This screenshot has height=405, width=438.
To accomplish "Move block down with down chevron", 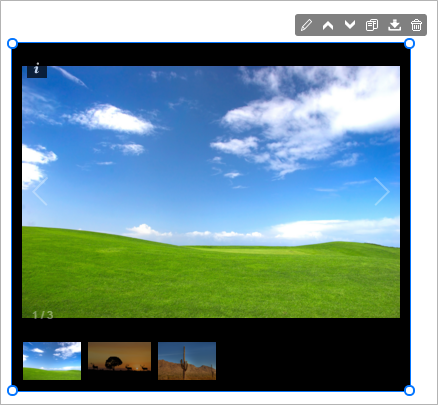I will [350, 25].
